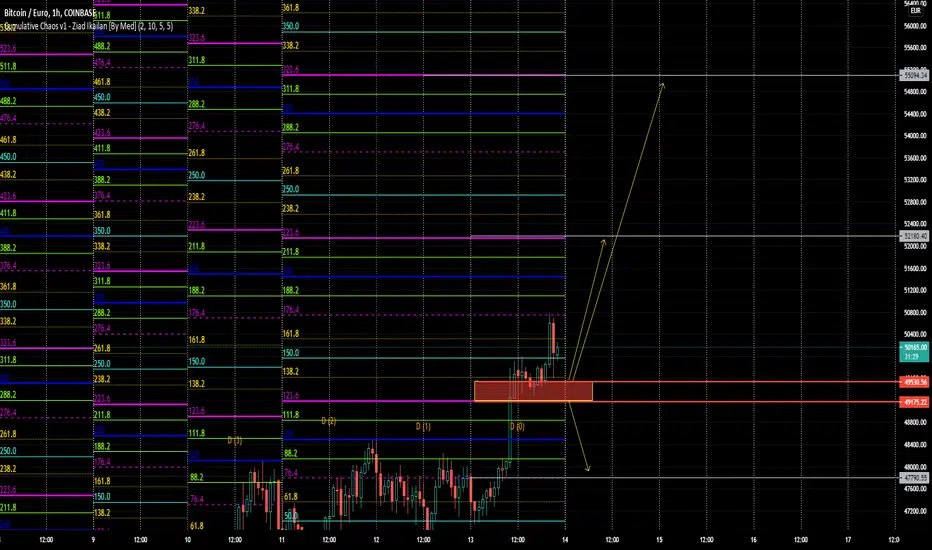Screen dimensions: 932x550
Task: Click the 50800.00 price axis tick
Action: (915, 312)
